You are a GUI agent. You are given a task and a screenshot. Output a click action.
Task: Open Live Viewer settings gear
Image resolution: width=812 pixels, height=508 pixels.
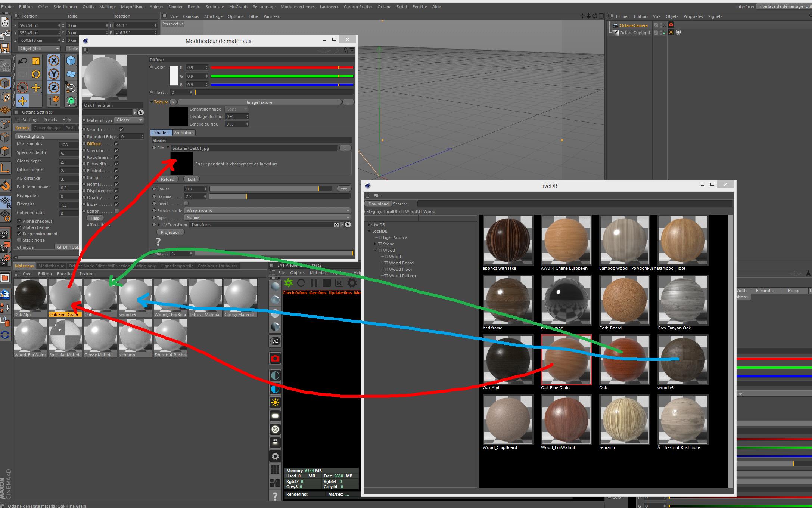352,283
